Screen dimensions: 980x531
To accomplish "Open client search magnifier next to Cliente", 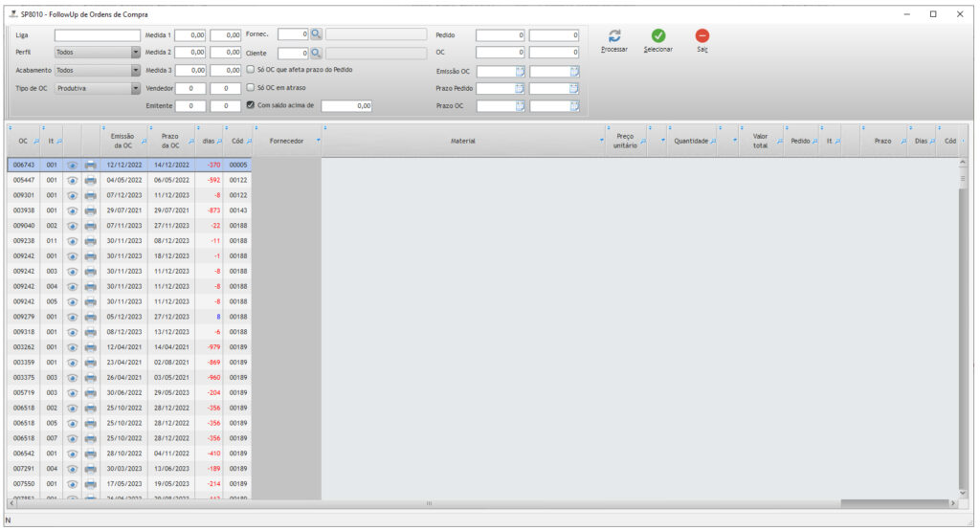I will coord(316,53).
